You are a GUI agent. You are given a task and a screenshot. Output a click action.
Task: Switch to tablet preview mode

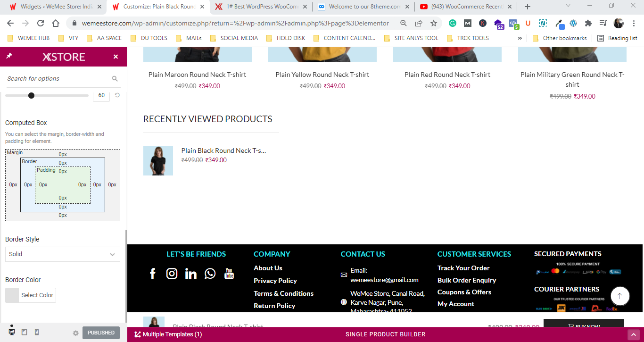25,332
